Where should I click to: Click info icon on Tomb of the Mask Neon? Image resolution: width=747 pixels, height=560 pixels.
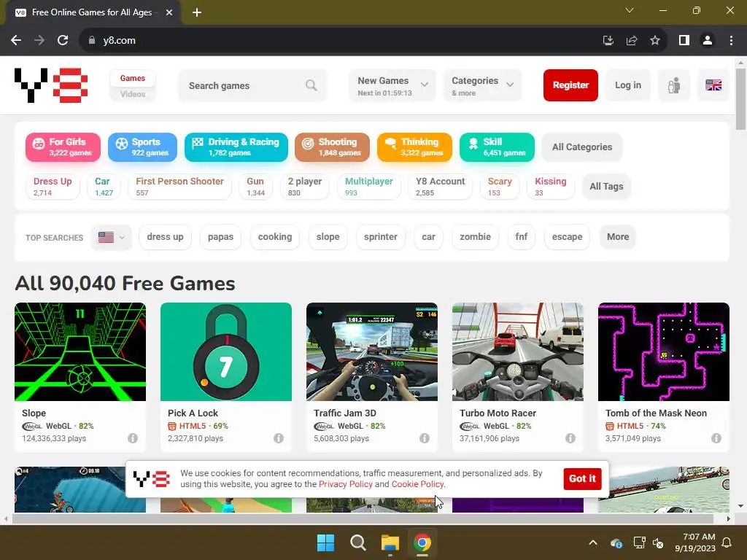point(716,438)
